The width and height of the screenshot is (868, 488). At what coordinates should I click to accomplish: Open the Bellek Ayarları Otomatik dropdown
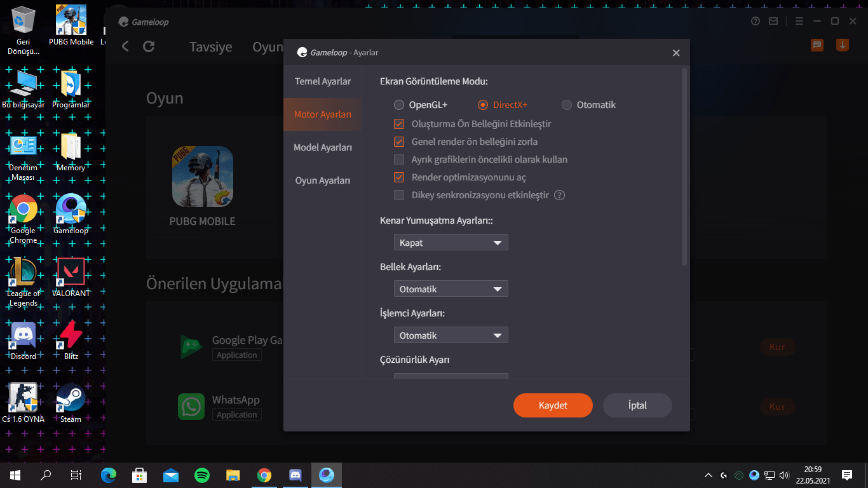[x=451, y=289]
